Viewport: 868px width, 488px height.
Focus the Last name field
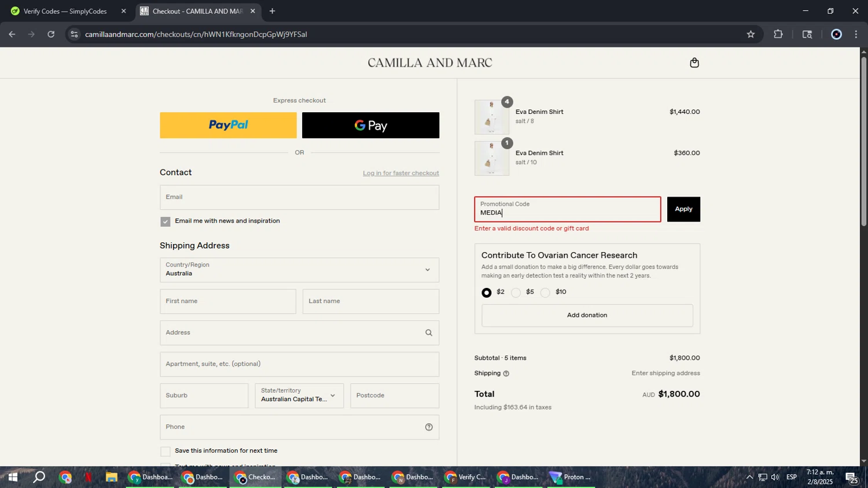pyautogui.click(x=371, y=301)
